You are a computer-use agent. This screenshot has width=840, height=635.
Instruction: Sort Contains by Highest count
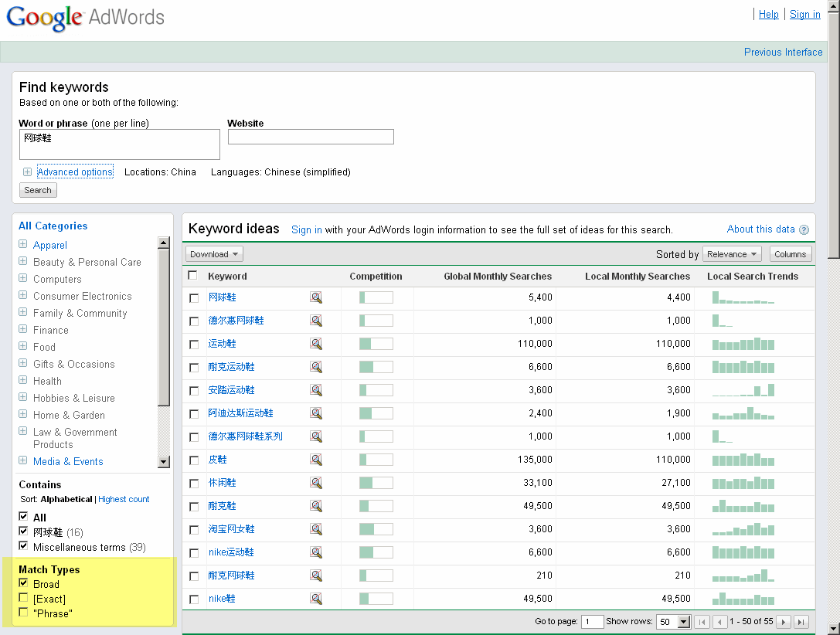[x=124, y=499]
